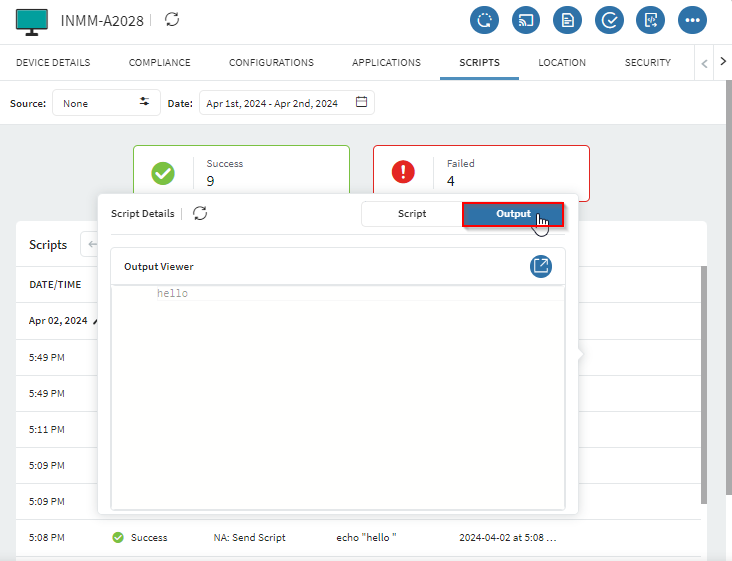Screen dimensions: 732x561
Task: Refresh Script Details panel
Action: [200, 213]
